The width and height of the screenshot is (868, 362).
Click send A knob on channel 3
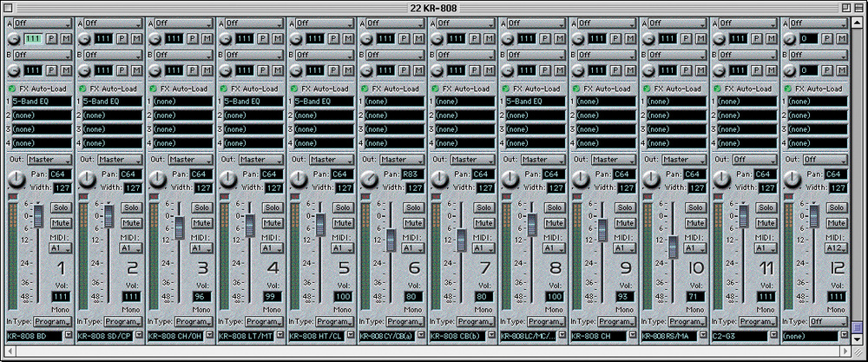tap(155, 39)
